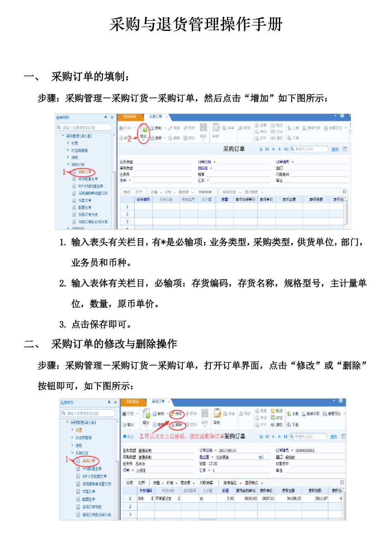Click the 到货 arrival icon in first figure

241,128
